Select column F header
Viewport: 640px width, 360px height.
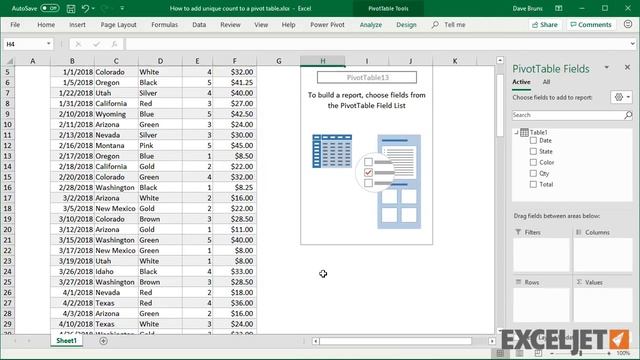tap(234, 61)
